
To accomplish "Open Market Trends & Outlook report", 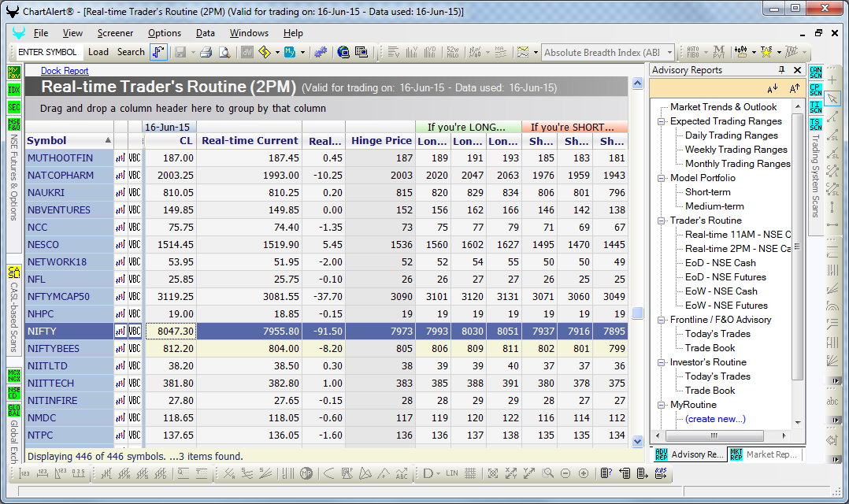I will coord(723,107).
